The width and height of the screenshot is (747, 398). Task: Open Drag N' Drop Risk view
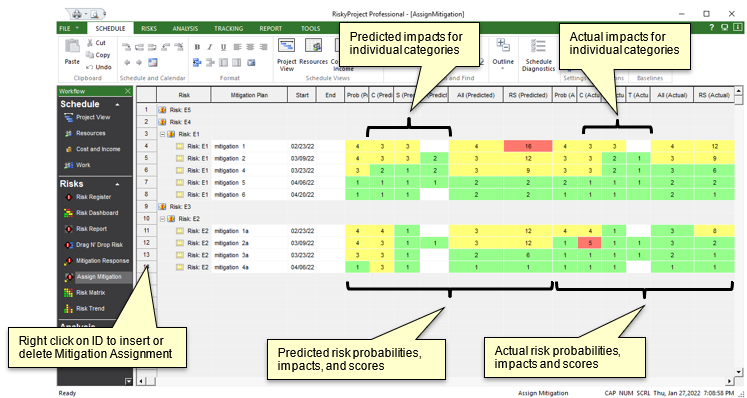(x=93, y=245)
